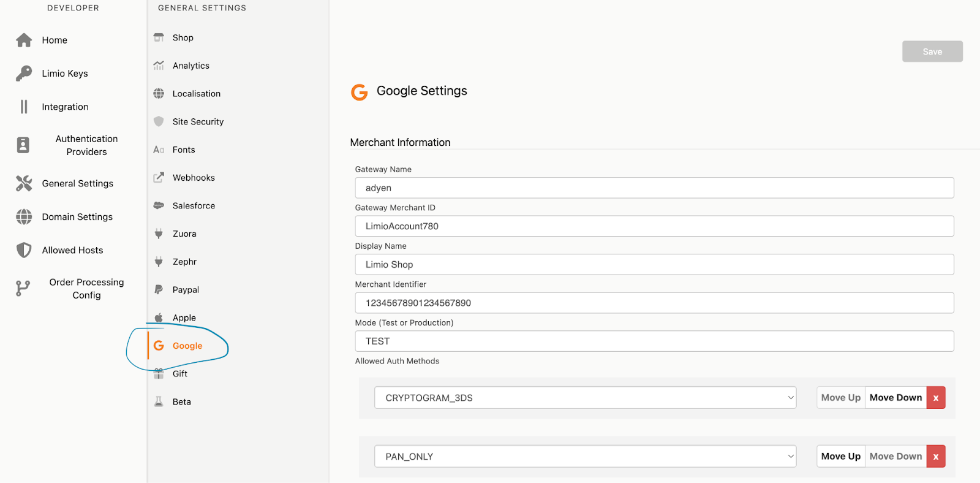The width and height of the screenshot is (980, 483).
Task: Select the Allowed Hosts shield icon
Action: 24,250
